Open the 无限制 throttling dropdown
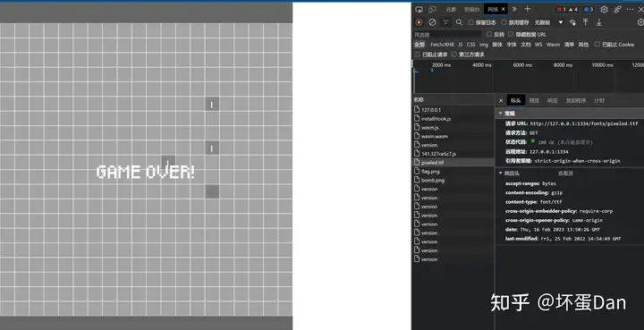The image size is (644, 330). (548, 22)
